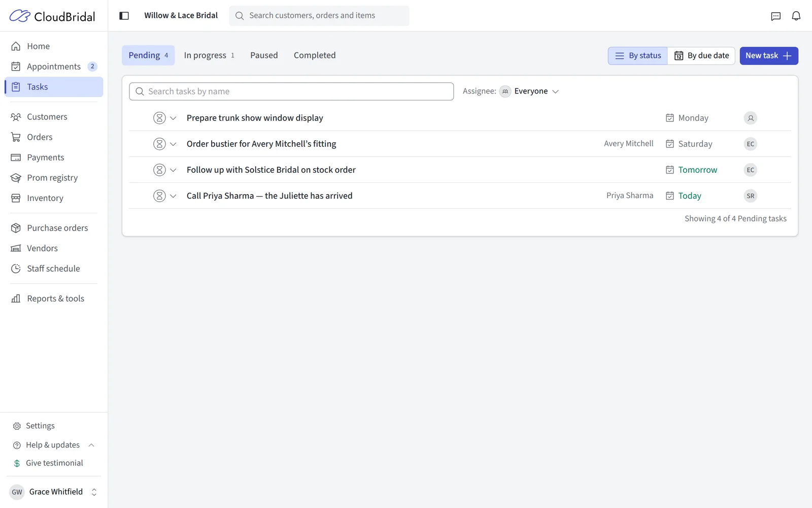The height and width of the screenshot is (508, 812).
Task: Click the New task button
Action: [768, 56]
